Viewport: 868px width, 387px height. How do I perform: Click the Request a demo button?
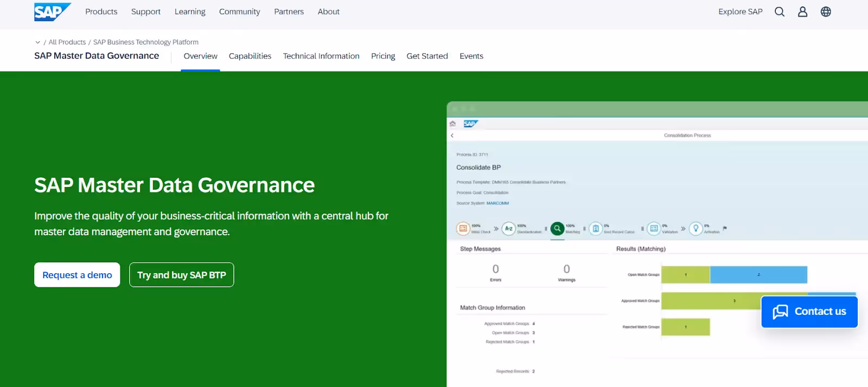coord(77,275)
